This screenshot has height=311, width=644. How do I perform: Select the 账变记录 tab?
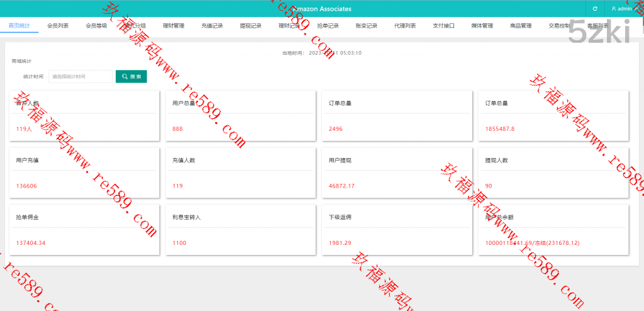[367, 26]
